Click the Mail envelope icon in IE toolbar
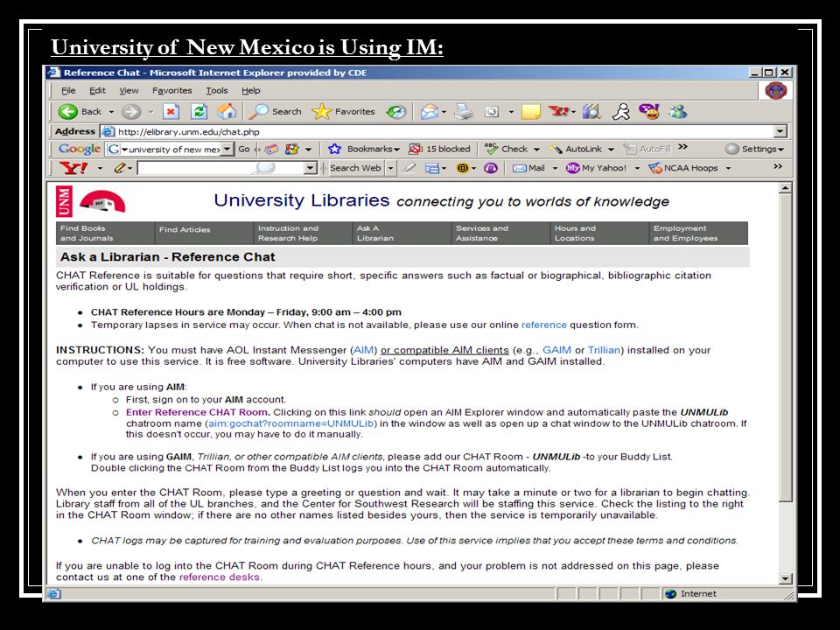840x630 pixels. click(429, 111)
